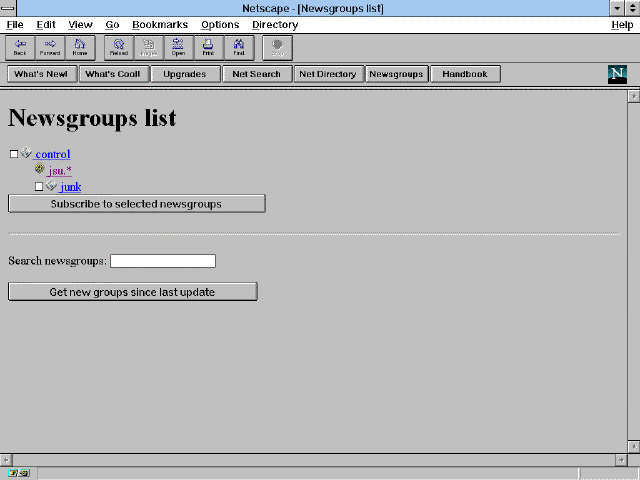
Task: Open the Home page icon
Action: point(80,48)
